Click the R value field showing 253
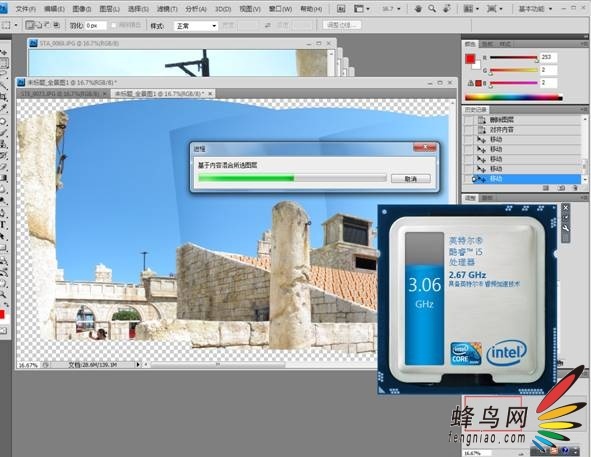 [548, 57]
